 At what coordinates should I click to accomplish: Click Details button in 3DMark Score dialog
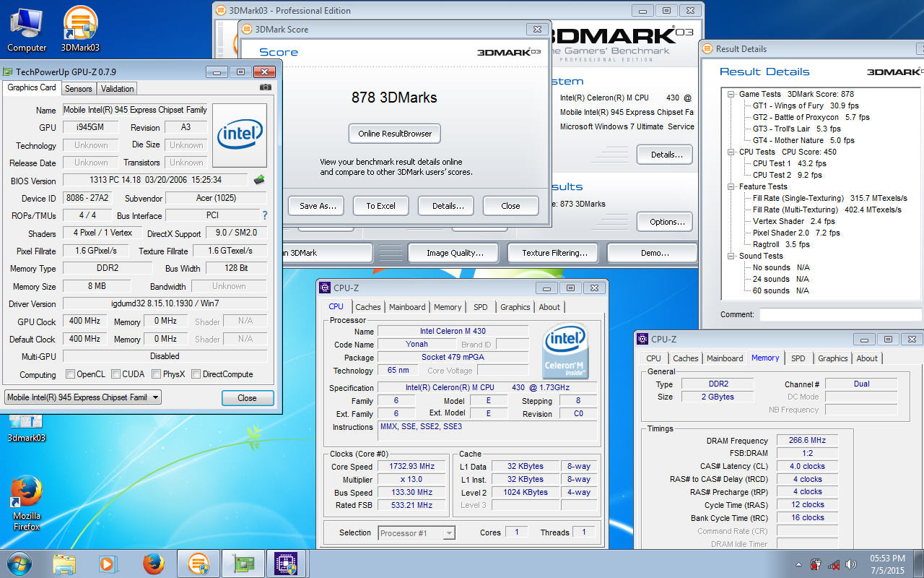click(x=445, y=206)
